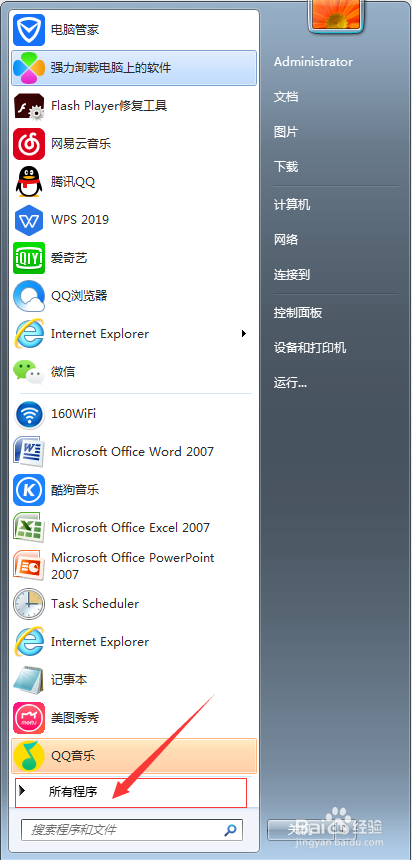The image size is (412, 860).
Task: Open the QQ浏览器 cloud icon
Action: click(29, 296)
